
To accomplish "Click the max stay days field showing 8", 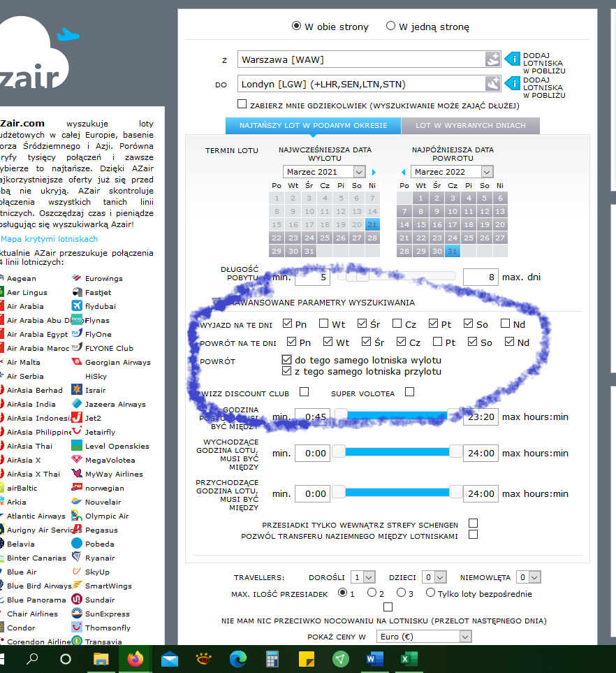I will (x=481, y=277).
